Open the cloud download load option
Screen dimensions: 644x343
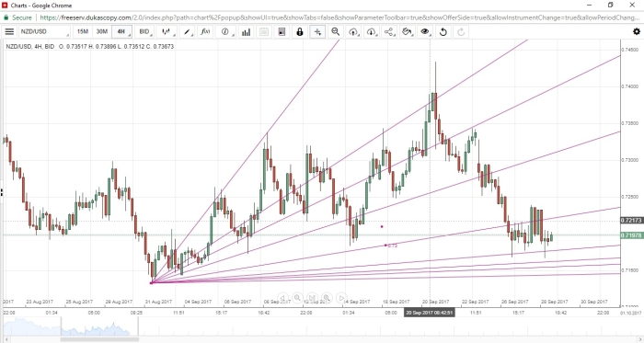[372, 32]
